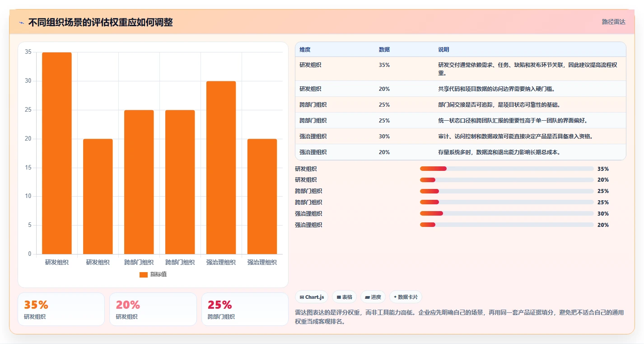Click the Chart.js tag chip
644x344 pixels.
click(312, 297)
